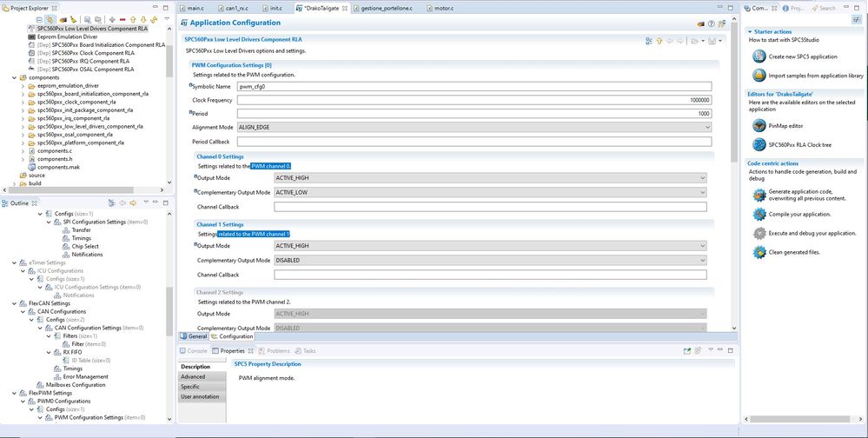Open the init.c editor tab
Screen dimensions: 868x438
click(x=275, y=9)
